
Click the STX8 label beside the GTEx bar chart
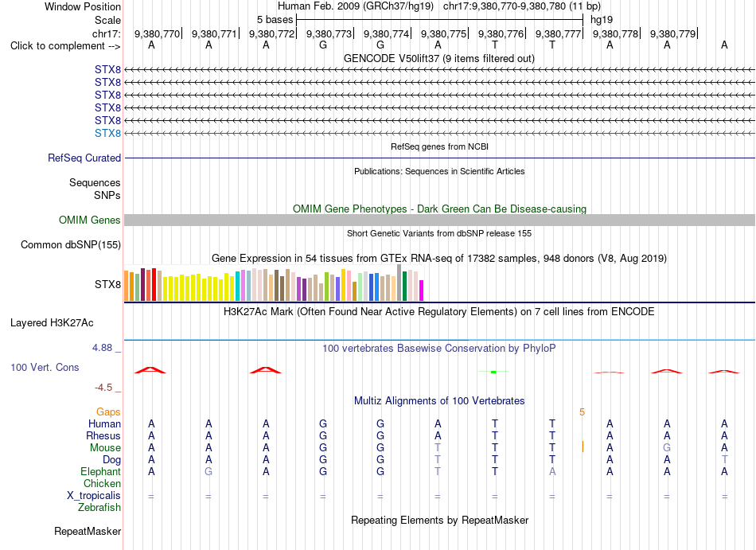point(107,284)
